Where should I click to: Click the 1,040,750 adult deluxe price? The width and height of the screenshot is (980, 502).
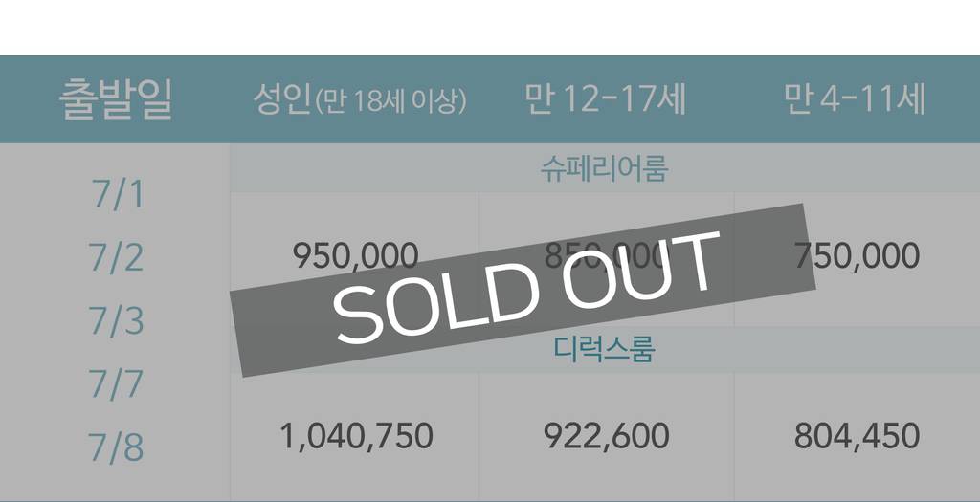click(356, 436)
